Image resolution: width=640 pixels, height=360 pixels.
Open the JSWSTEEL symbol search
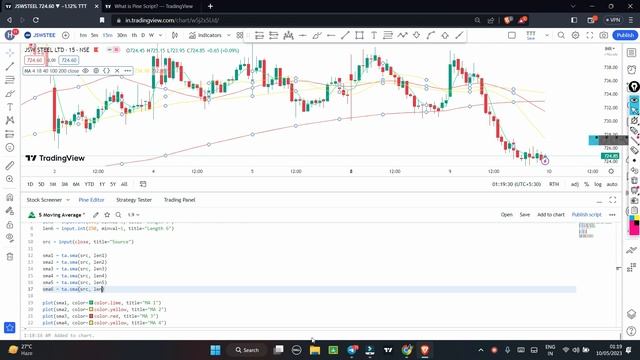tap(40, 36)
